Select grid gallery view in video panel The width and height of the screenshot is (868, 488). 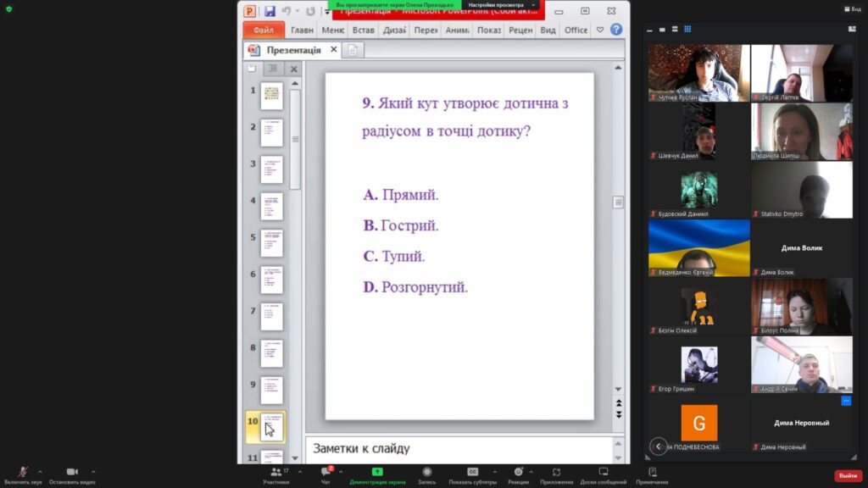pyautogui.click(x=687, y=30)
